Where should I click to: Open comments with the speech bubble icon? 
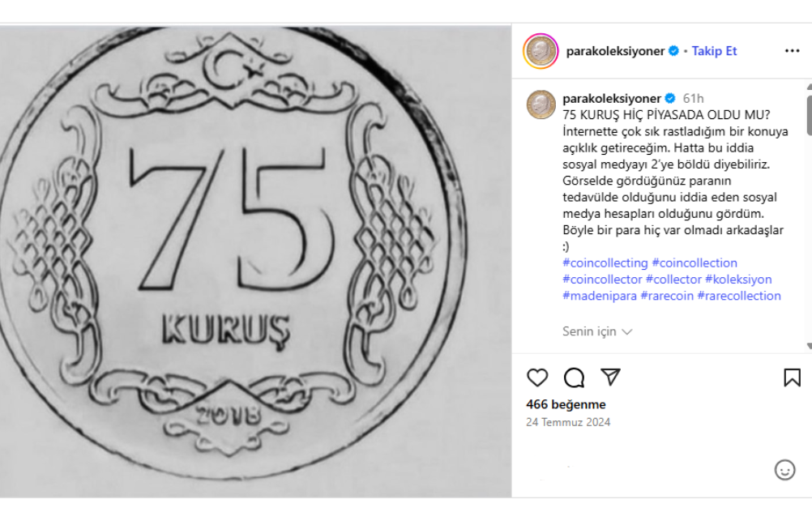[574, 378]
